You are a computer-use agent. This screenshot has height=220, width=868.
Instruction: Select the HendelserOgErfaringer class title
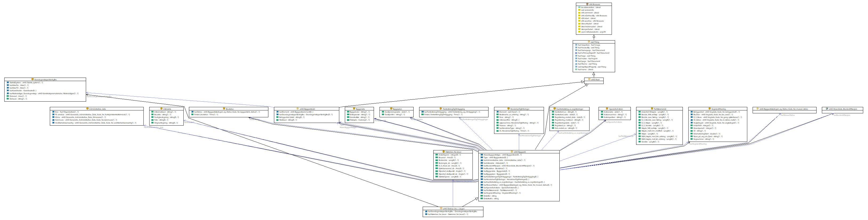(520, 109)
